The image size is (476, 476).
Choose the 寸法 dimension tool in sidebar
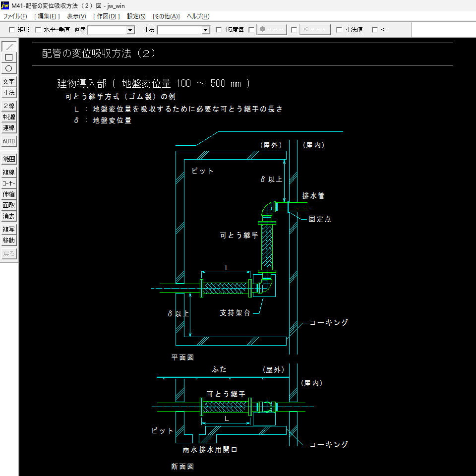point(9,93)
